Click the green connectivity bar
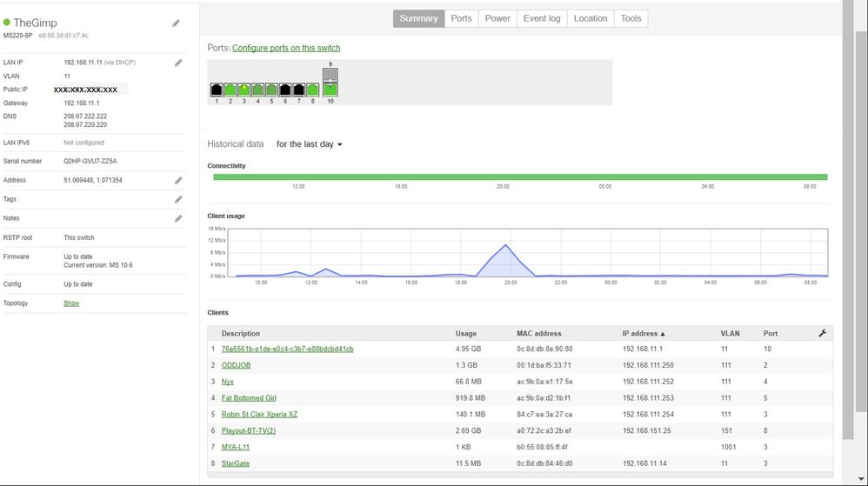Viewport: 868px width, 486px height. point(520,177)
